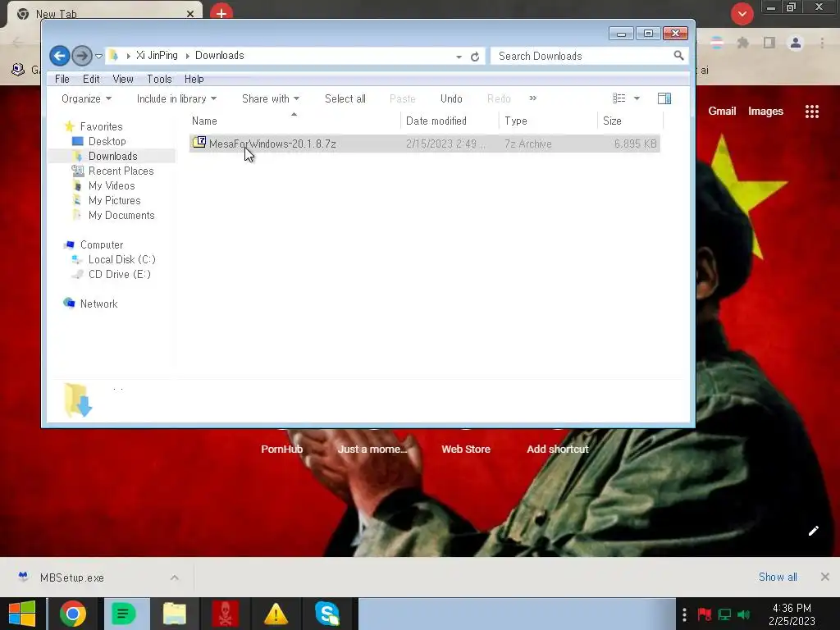The image size is (840, 630).
Task: Open Desktop in Favorites
Action: coord(107,141)
